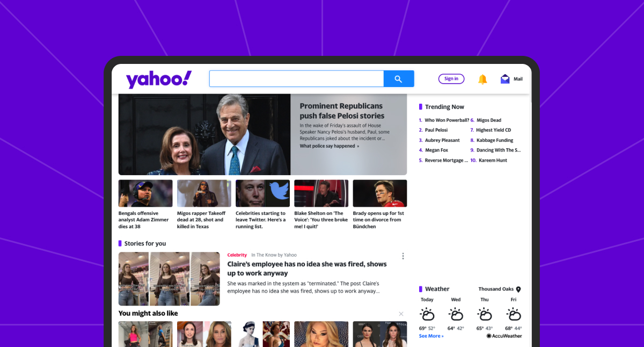This screenshot has width=644, height=347.
Task: Open the Tom Brady divorce story thumbnail
Action: point(379,193)
